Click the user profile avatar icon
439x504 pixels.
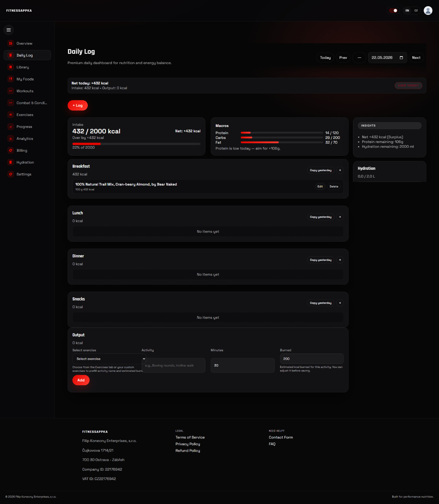coord(428,10)
